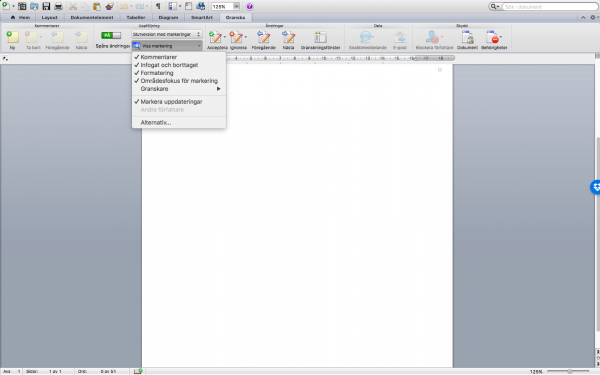
Task: Open the Tabeller tab
Action: pos(136,18)
